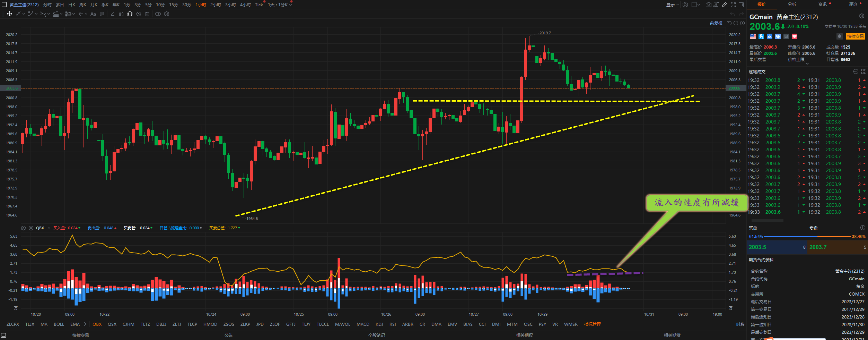This screenshot has width=868, height=340.
Task: Click the 前复权 adjustment link
Action: coord(716,23)
